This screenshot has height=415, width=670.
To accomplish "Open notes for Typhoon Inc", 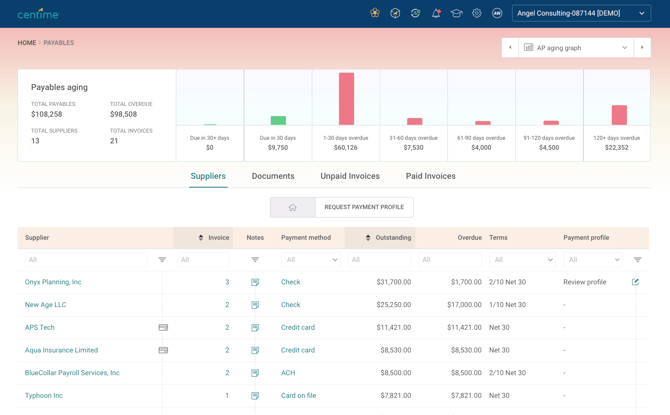I will click(x=255, y=395).
